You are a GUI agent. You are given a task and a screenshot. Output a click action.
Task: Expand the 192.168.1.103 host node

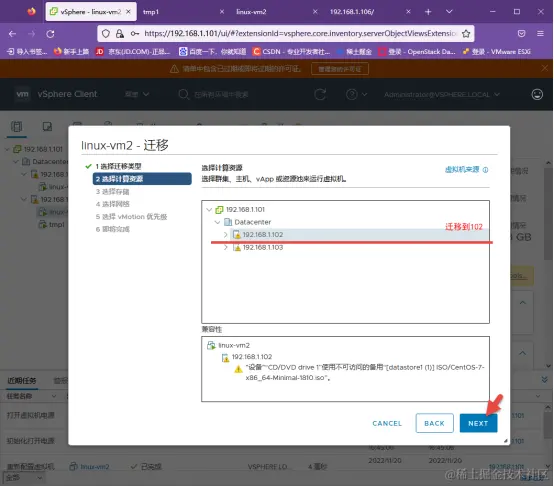coord(225,247)
